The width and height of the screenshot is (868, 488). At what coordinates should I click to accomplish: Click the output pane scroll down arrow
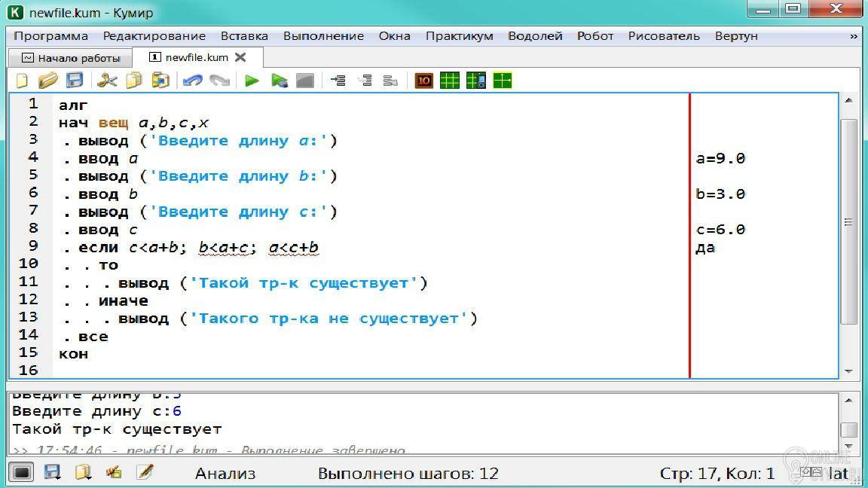click(848, 446)
